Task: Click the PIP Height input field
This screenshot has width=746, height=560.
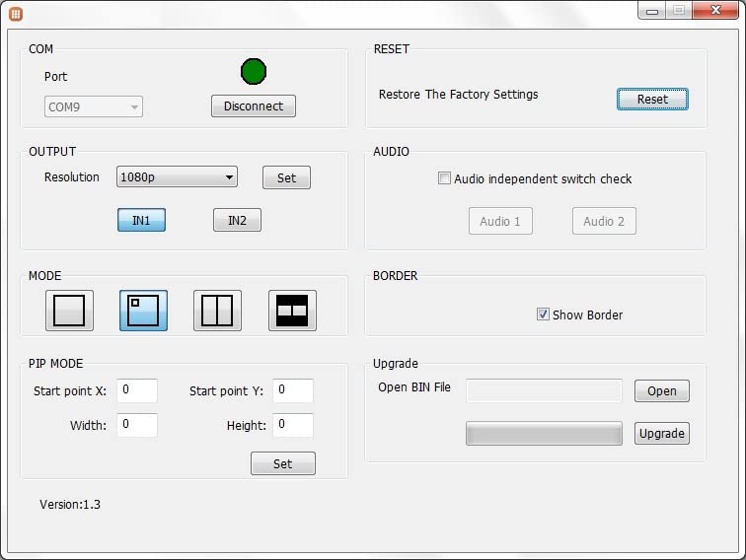Action: [x=293, y=425]
